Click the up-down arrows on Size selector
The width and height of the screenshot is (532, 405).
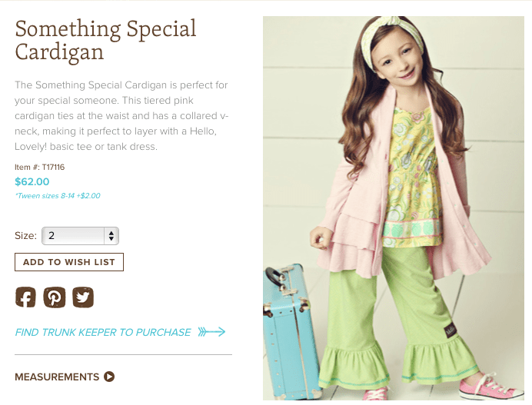(x=111, y=236)
